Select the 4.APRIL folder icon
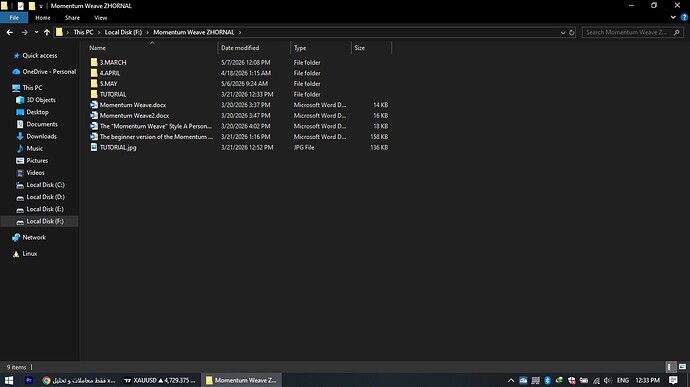This screenshot has height=387, width=690. pos(94,73)
